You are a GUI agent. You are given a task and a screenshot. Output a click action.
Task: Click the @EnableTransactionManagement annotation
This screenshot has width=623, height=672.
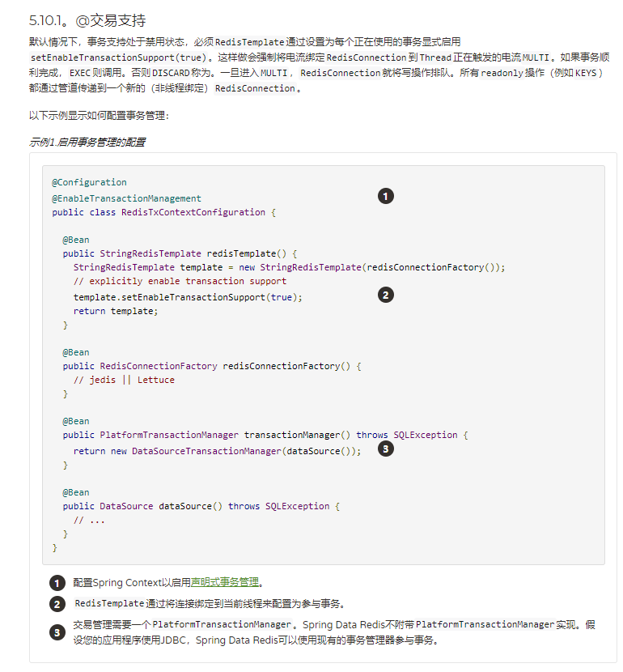[126, 198]
